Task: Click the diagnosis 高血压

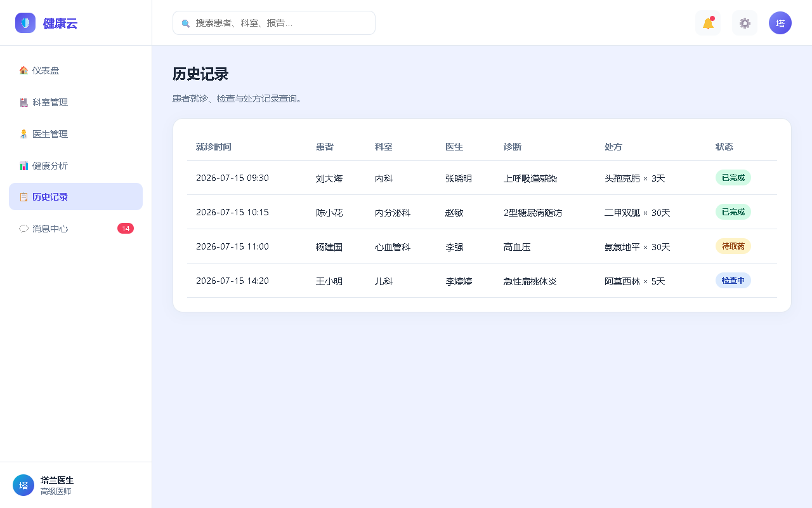Action: [x=517, y=247]
